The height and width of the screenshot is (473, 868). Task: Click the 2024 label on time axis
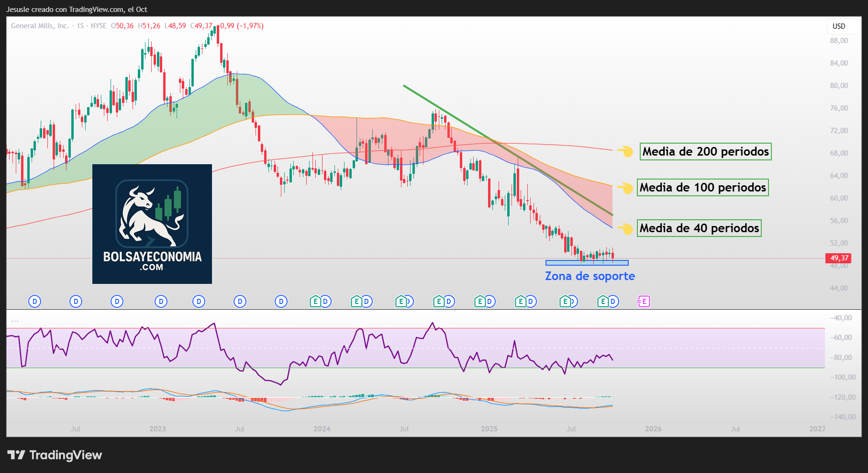(322, 428)
